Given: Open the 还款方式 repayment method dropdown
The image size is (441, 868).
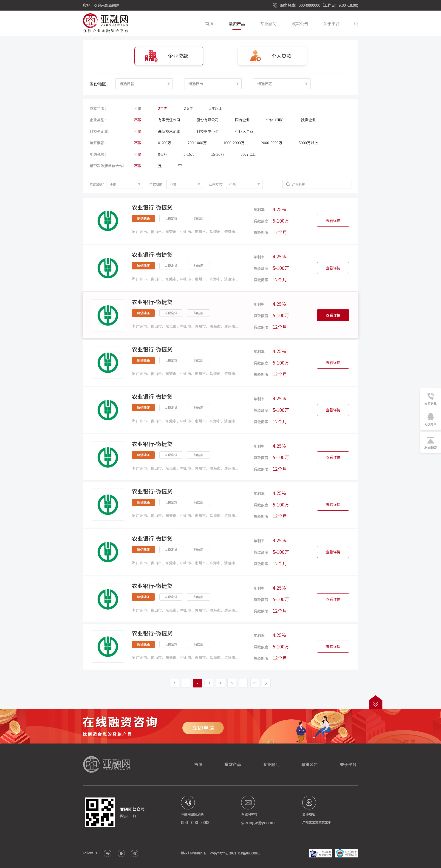Looking at the screenshot, I should [244, 184].
